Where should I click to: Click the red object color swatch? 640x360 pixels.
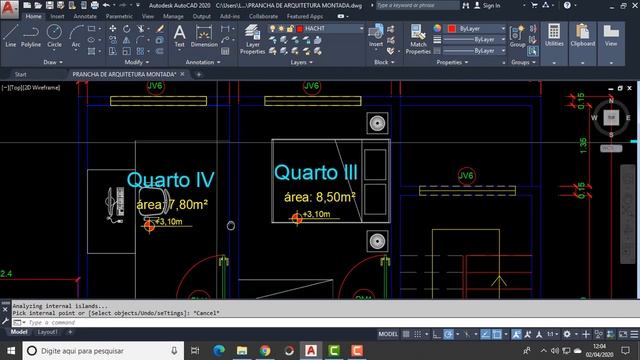pyautogui.click(x=451, y=29)
